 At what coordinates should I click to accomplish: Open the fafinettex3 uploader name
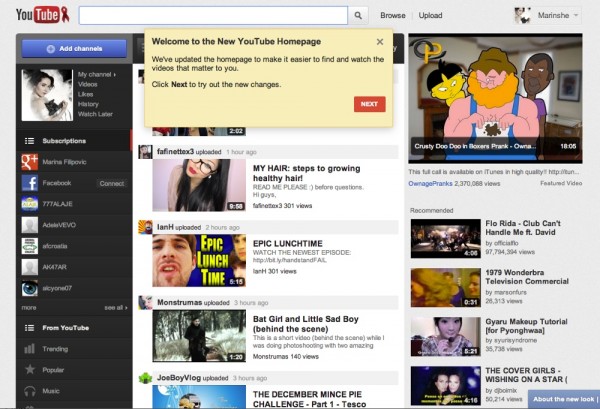pyautogui.click(x=175, y=152)
